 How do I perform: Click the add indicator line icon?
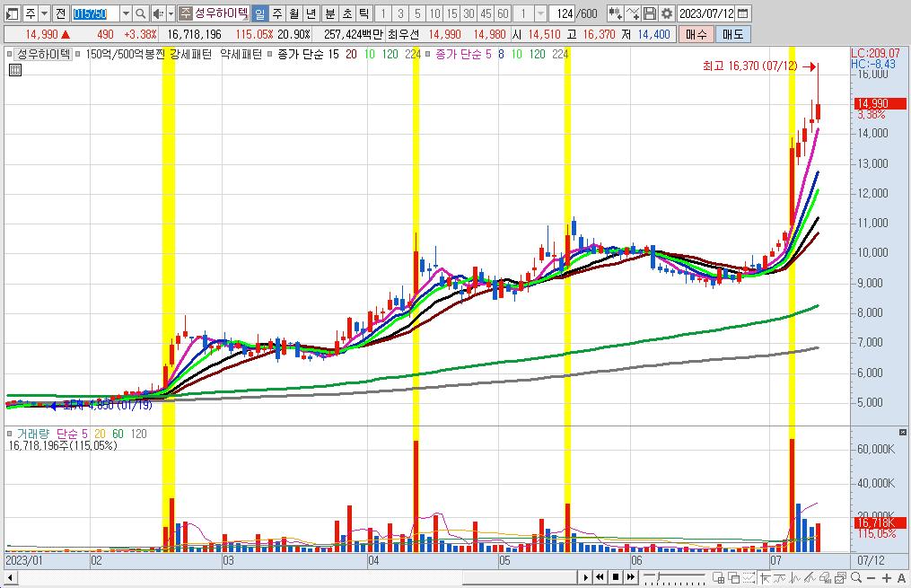[633, 13]
